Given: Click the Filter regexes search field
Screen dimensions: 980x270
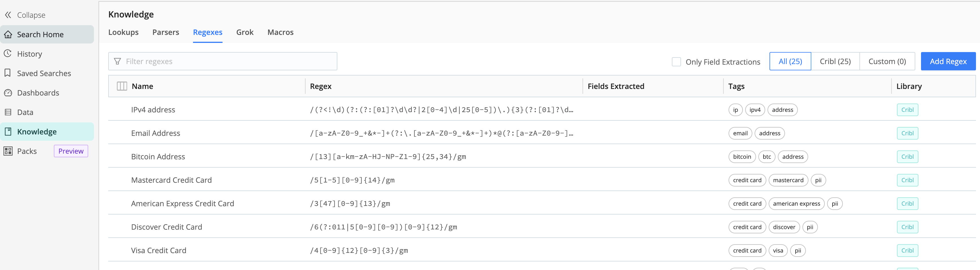Looking at the screenshot, I should [x=223, y=61].
